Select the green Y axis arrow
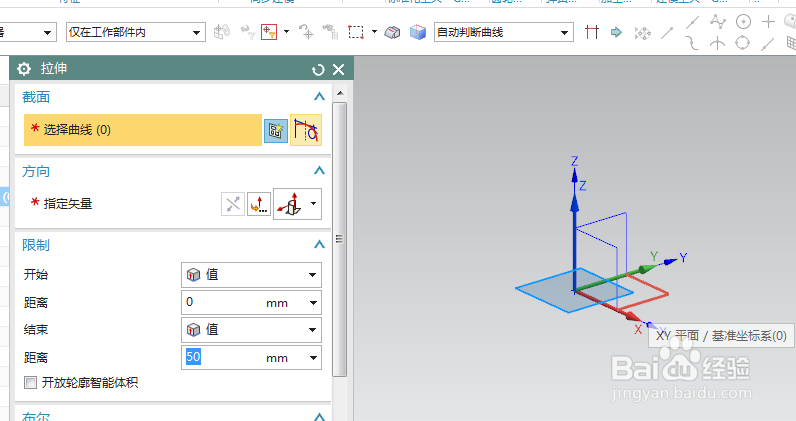 click(x=617, y=278)
